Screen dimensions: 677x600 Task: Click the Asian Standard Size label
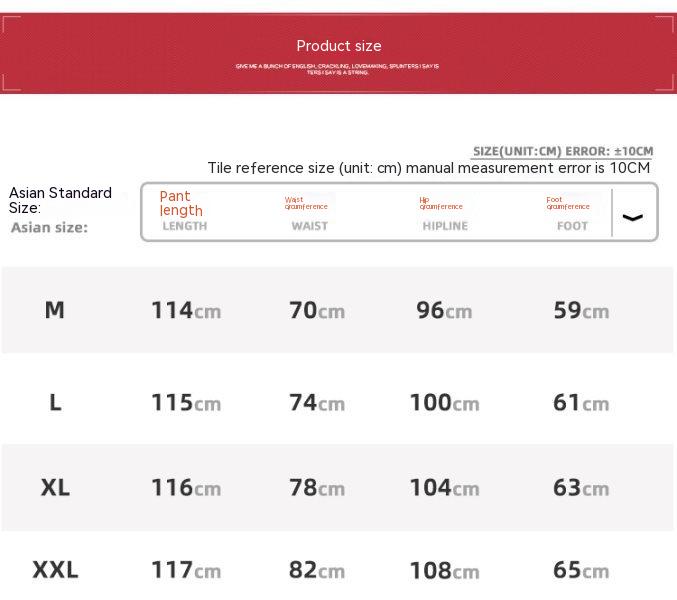click(60, 200)
